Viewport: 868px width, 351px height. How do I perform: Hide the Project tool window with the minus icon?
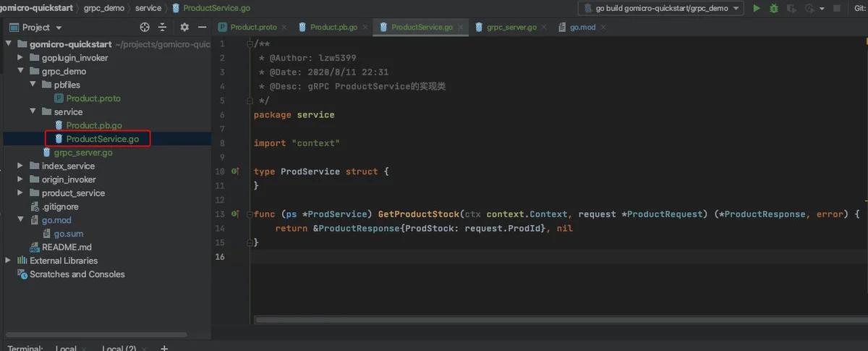(x=202, y=27)
